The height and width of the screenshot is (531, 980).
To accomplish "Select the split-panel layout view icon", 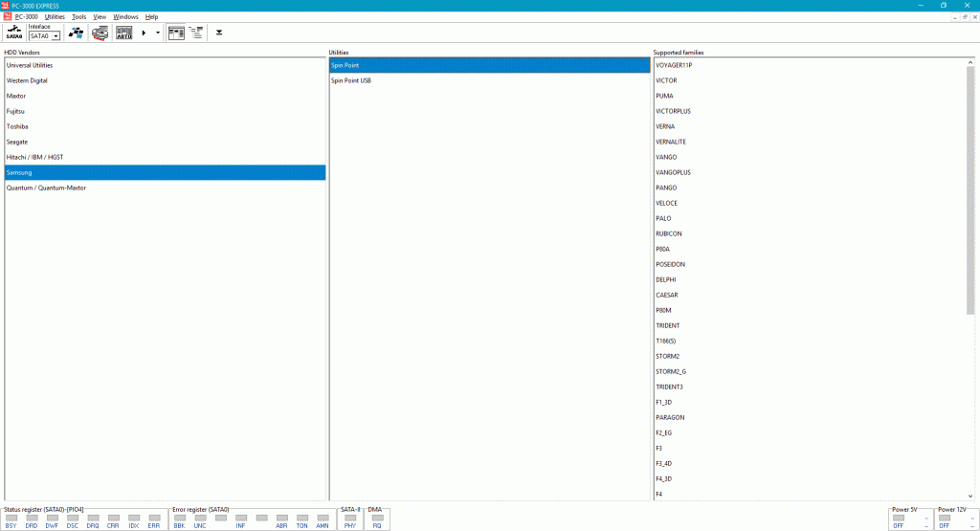I will click(176, 33).
